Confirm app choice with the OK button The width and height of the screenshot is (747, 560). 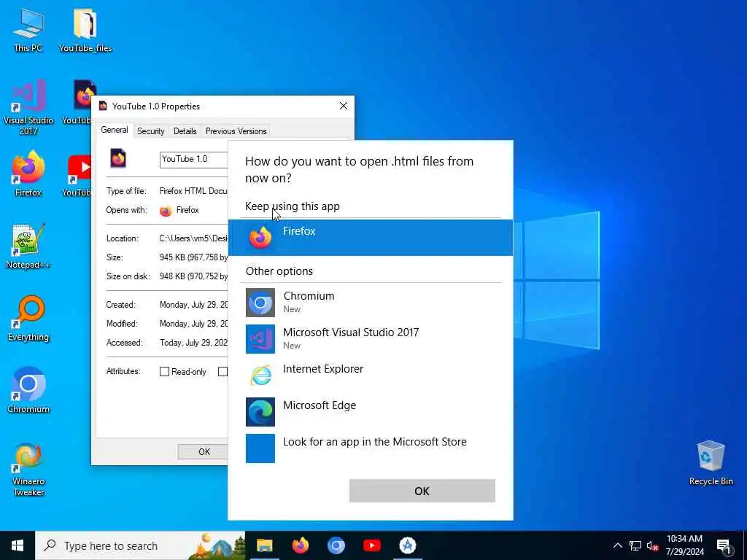(422, 491)
